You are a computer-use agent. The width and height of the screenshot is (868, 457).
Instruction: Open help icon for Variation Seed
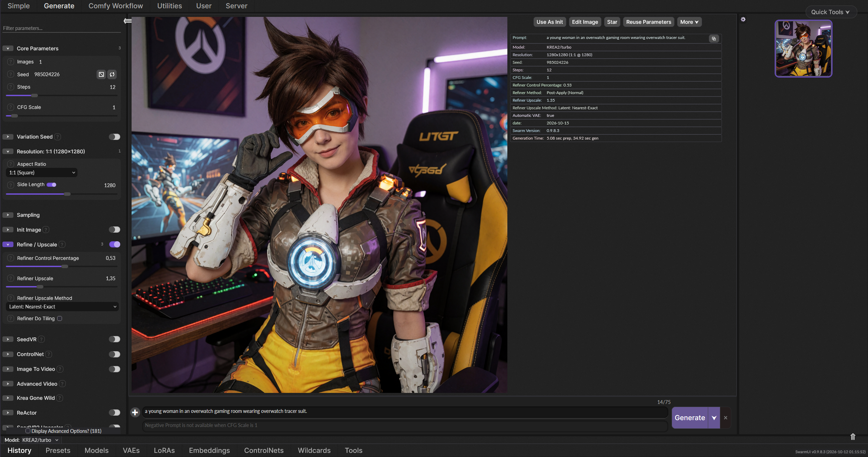point(58,137)
